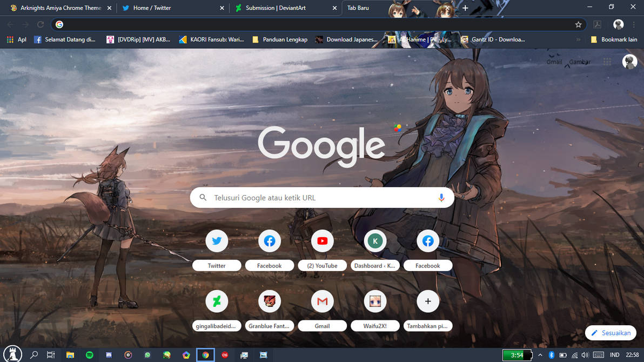644x362 pixels.
Task: Open the Dashboard ‹ K... shortcut
Action: [374, 250]
